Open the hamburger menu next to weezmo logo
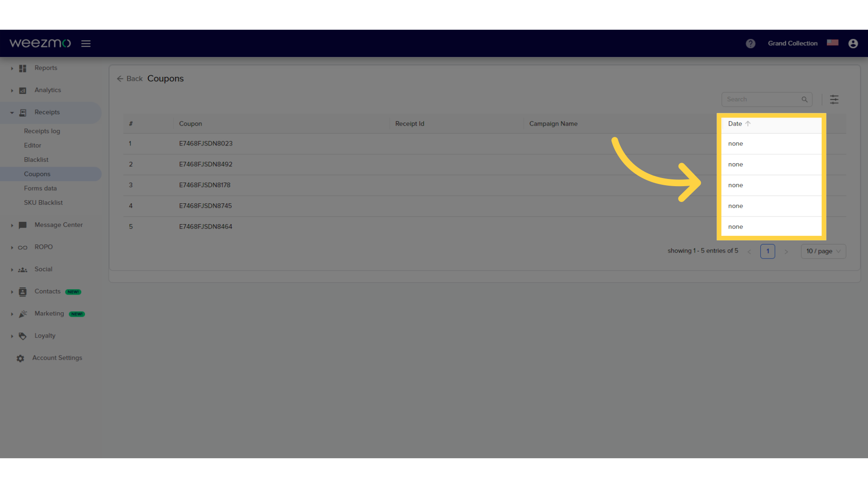868x488 pixels. pos(86,43)
